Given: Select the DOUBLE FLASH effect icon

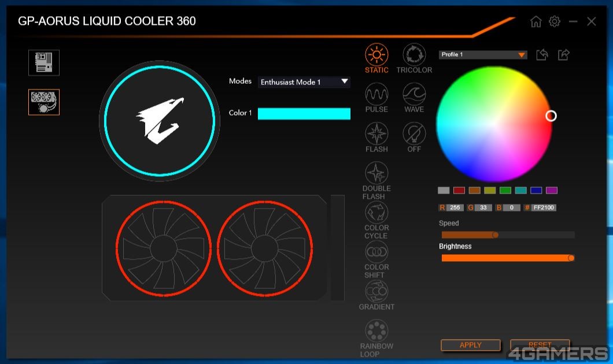Looking at the screenshot, I should [x=376, y=173].
